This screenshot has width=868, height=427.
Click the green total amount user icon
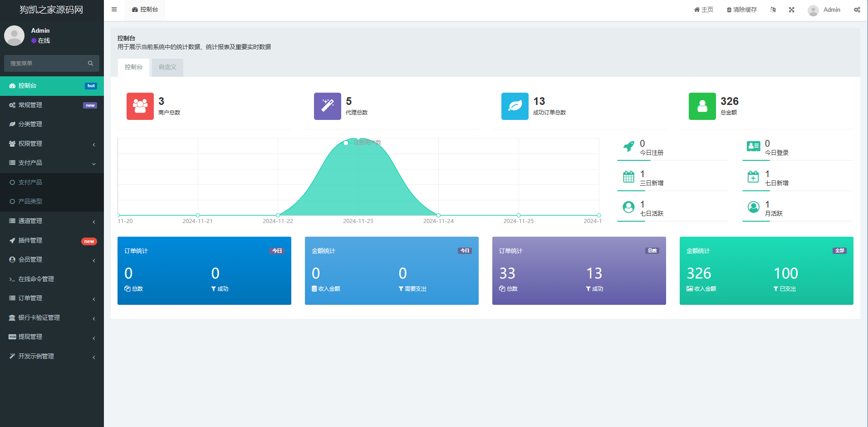coord(702,106)
